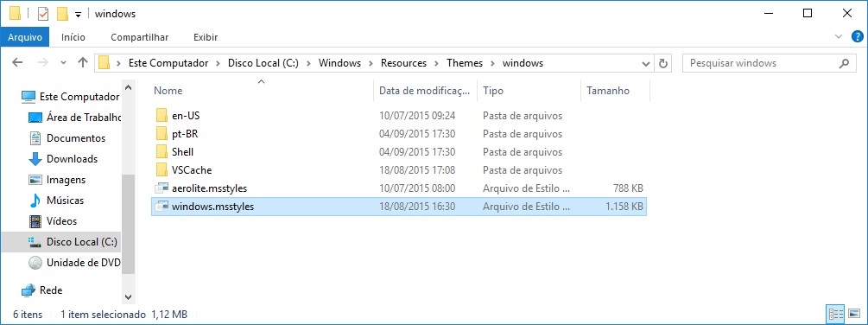Expand chevron after Windows breadcrumb

[371, 63]
